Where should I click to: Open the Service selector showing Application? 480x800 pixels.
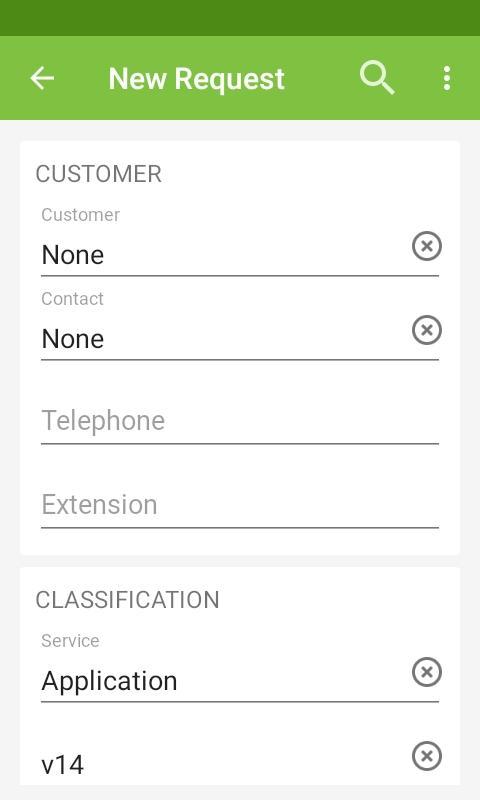pos(224,681)
